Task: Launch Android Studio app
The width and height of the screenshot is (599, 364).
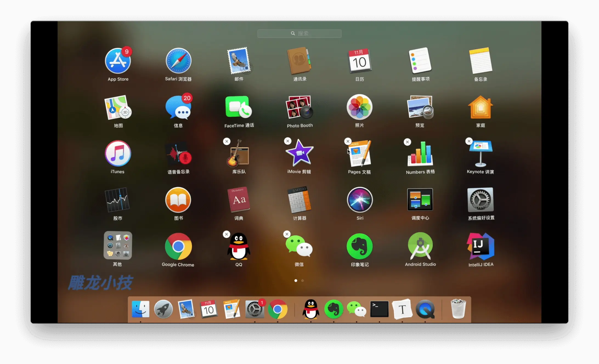Action: 420,246
